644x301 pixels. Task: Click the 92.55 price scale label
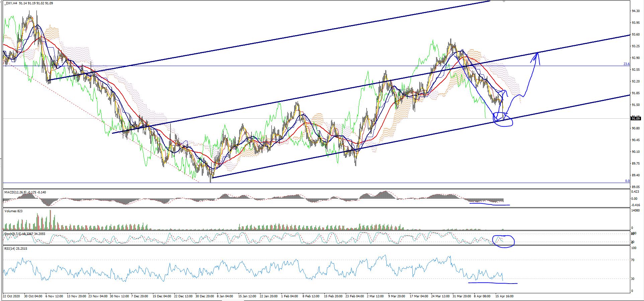tap(635, 70)
